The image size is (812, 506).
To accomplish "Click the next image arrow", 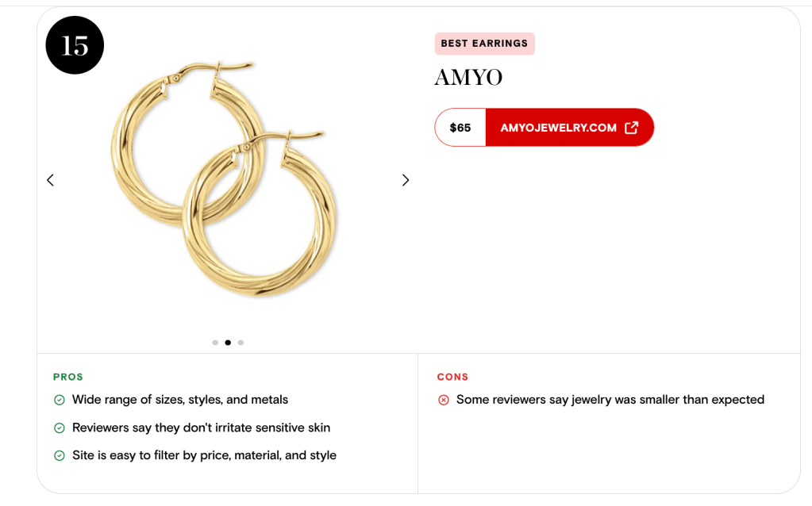I will click(406, 180).
